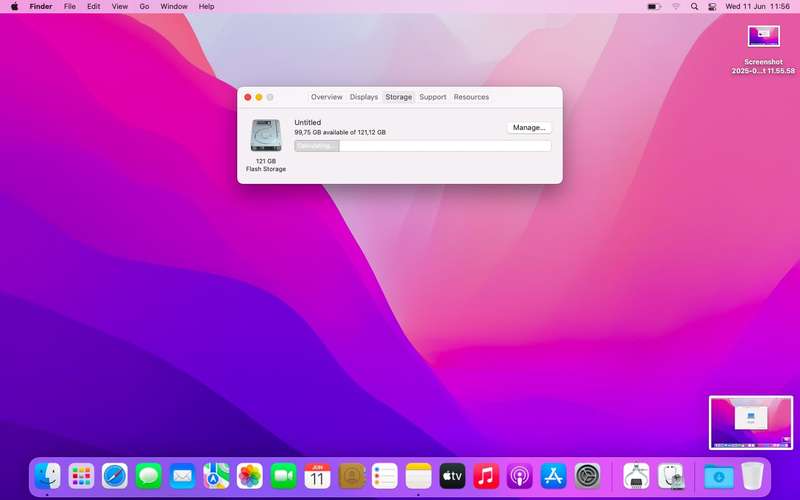Viewport: 800px width, 500px height.
Task: Switch to the Overview tab
Action: point(327,97)
